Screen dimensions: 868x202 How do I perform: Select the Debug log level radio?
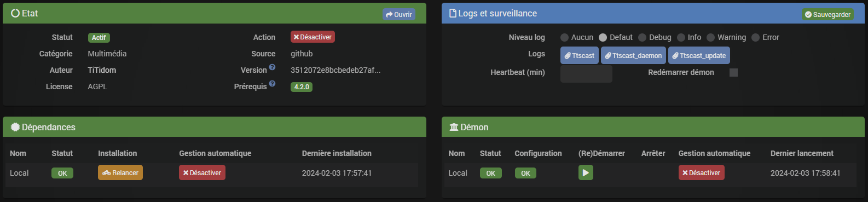[x=642, y=37]
